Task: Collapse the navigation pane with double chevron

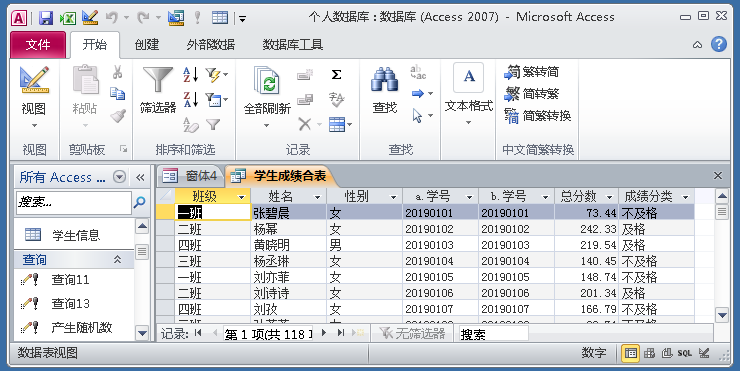Action: [x=140, y=177]
